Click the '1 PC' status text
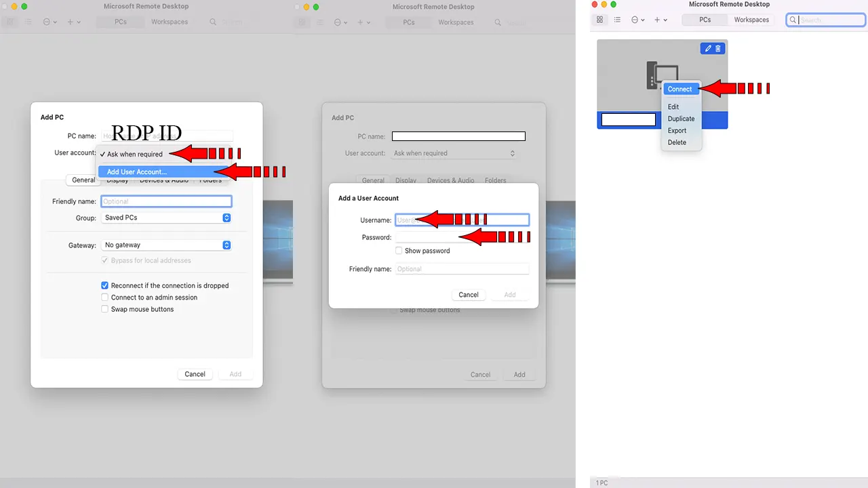Screen dimensions: 868x488 (x=602, y=483)
